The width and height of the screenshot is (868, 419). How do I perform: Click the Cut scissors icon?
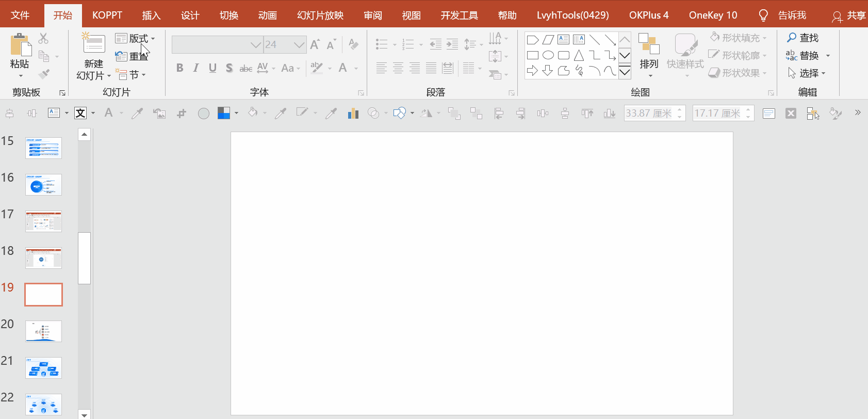tap(43, 38)
